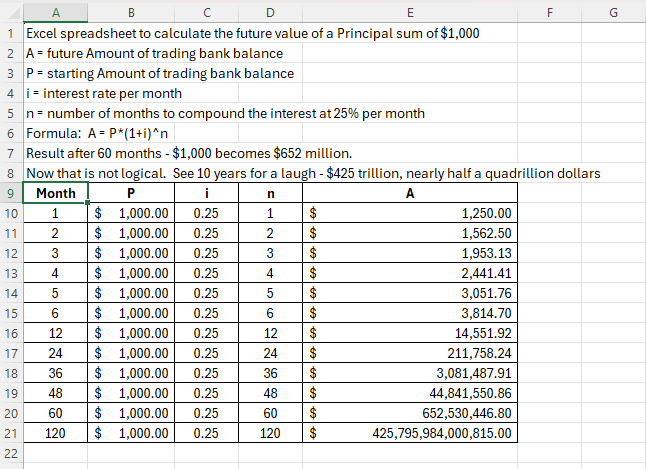The width and height of the screenshot is (646, 469).
Task: Click result cell 3,081,487.91
Action: click(410, 373)
